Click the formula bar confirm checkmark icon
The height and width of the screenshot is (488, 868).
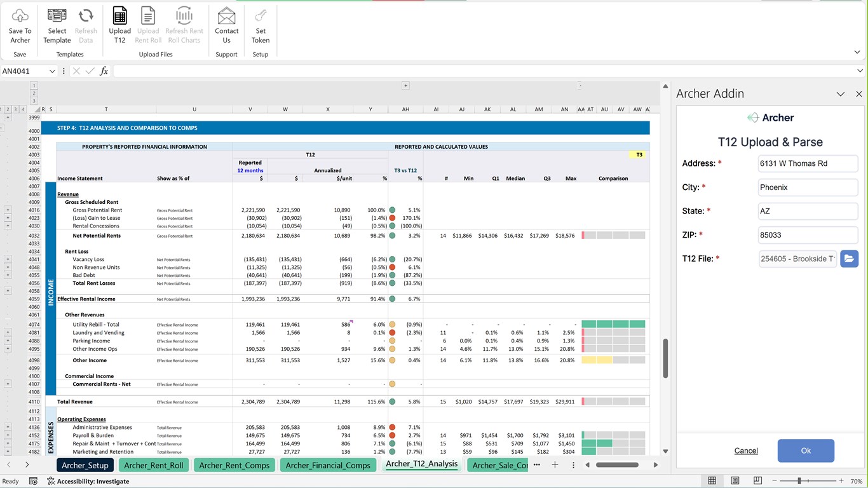[x=90, y=71]
